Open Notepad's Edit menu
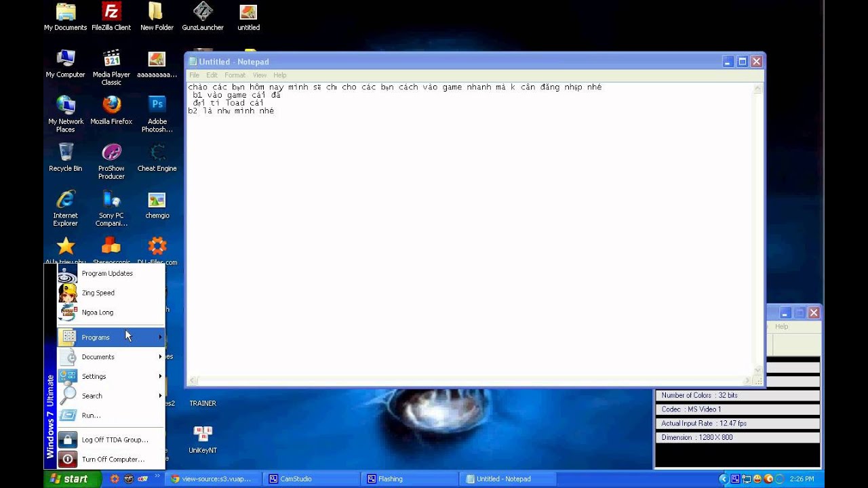The image size is (868, 488). point(212,75)
